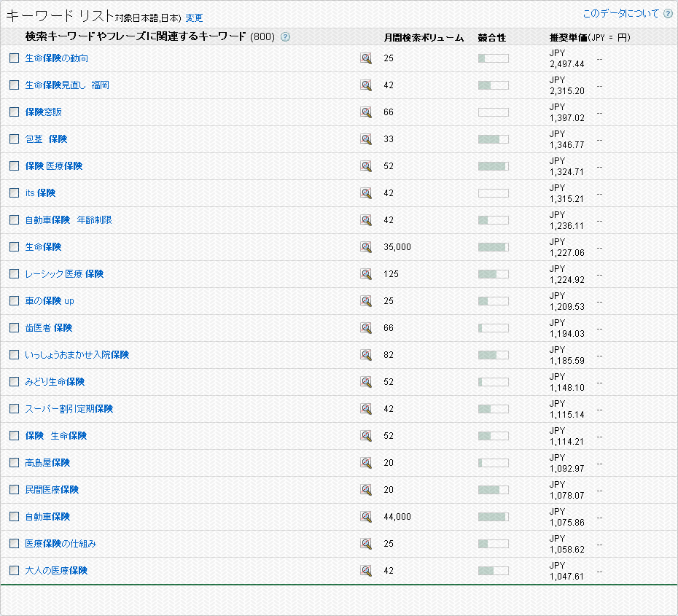Click the magnifier icon for 保険窓販 row
This screenshot has width=678, height=616.
coord(366,112)
